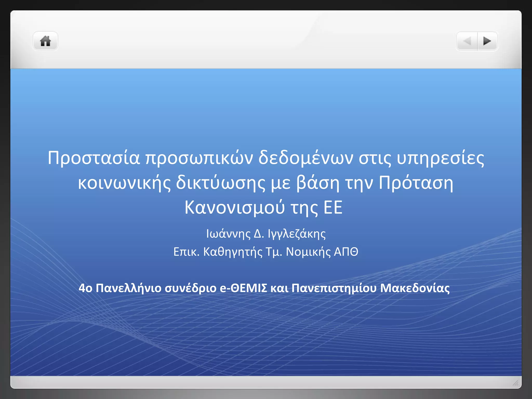Click the bold conference line '4ο Πανελλήνιο συνέδριο'
Image resolution: width=532 pixels, height=399 pixels.
[264, 288]
